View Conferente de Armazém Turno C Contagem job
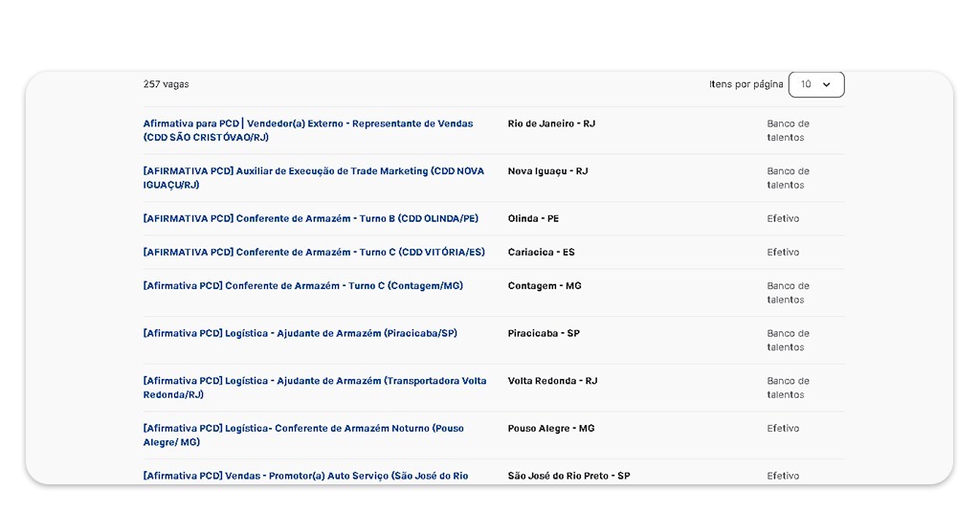This screenshot has width=980, height=513. (302, 285)
